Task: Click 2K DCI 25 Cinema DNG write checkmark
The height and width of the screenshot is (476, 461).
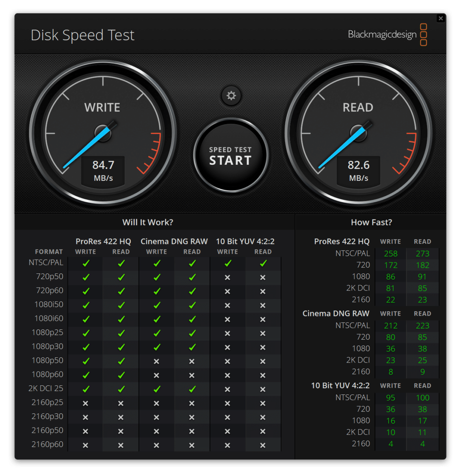Action: [x=157, y=389]
